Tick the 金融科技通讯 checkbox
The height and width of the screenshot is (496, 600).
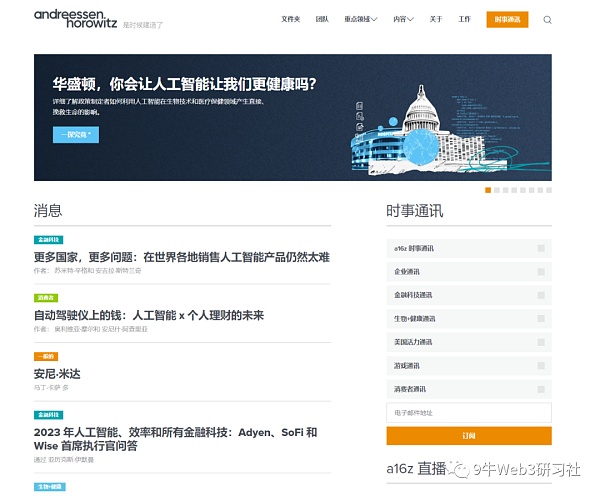(541, 295)
